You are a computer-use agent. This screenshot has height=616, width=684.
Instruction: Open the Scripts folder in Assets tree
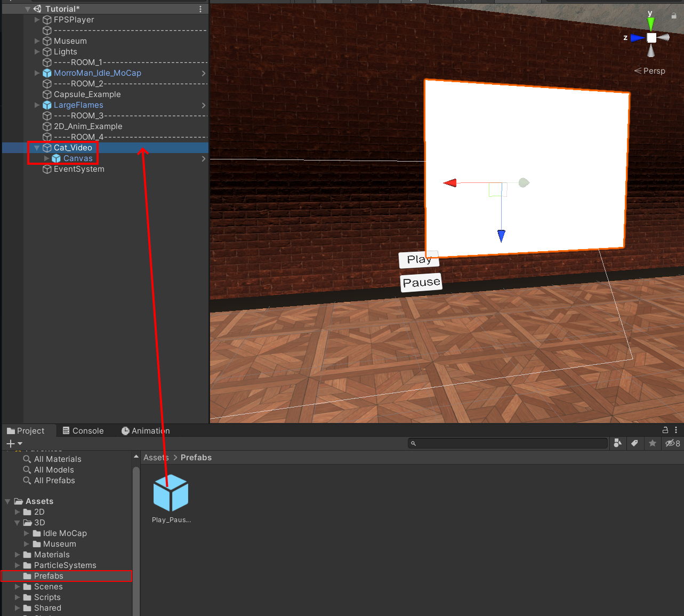tap(47, 597)
